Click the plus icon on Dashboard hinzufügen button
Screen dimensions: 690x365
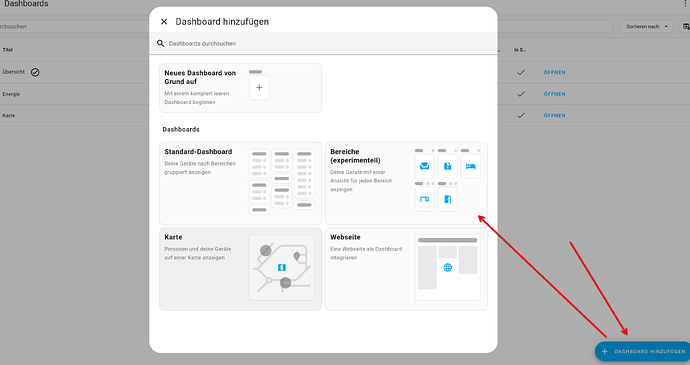605,351
